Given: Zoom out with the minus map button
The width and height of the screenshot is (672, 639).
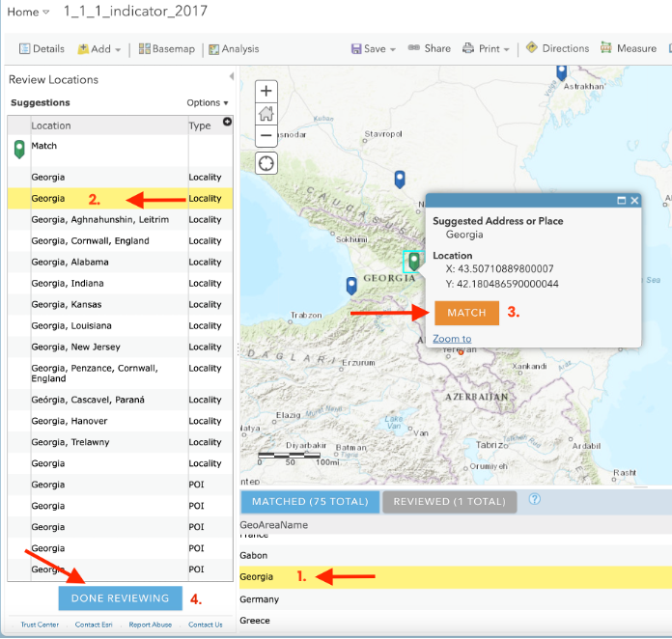Looking at the screenshot, I should click(266, 135).
